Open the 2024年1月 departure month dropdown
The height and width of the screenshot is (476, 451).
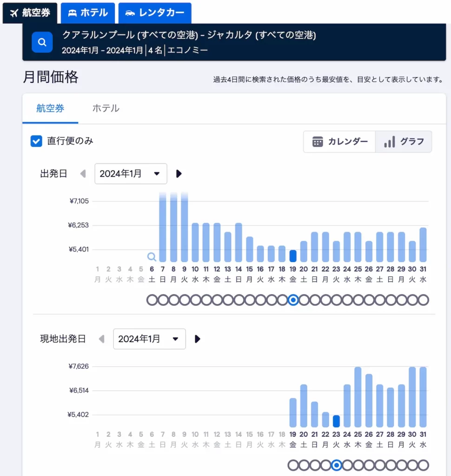(131, 173)
